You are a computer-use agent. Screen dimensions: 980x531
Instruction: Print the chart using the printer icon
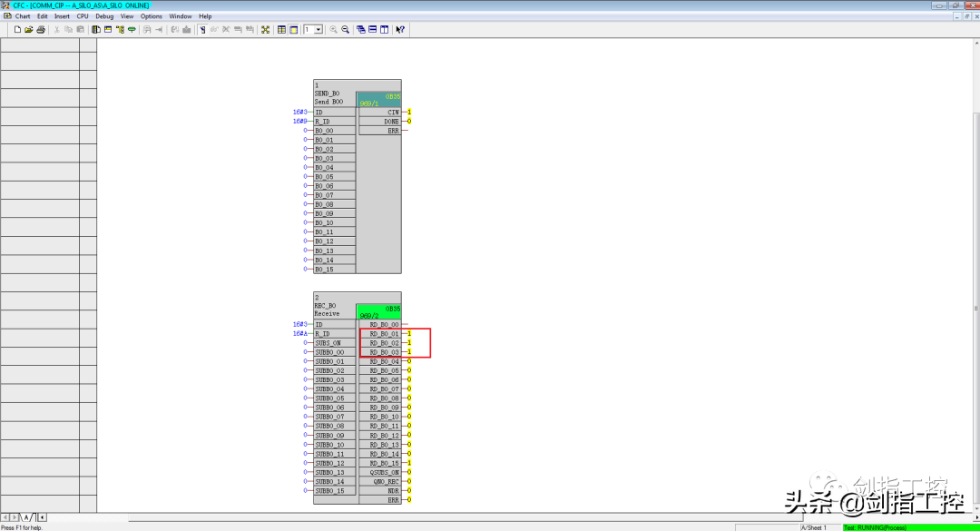pos(41,30)
